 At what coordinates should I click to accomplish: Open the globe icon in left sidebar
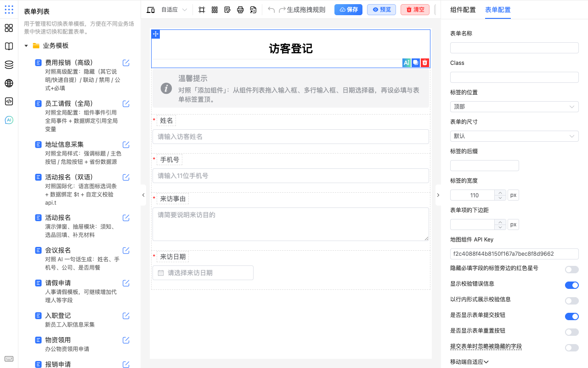click(9, 83)
